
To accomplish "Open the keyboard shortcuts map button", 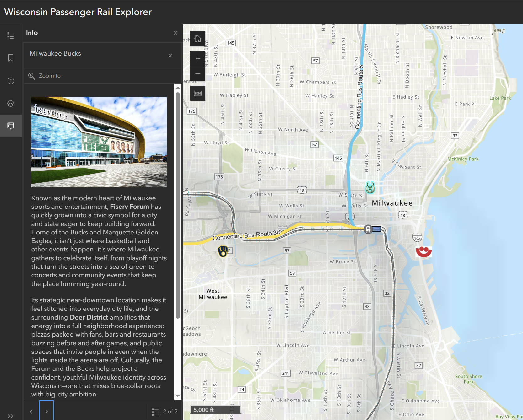I will click(x=198, y=93).
